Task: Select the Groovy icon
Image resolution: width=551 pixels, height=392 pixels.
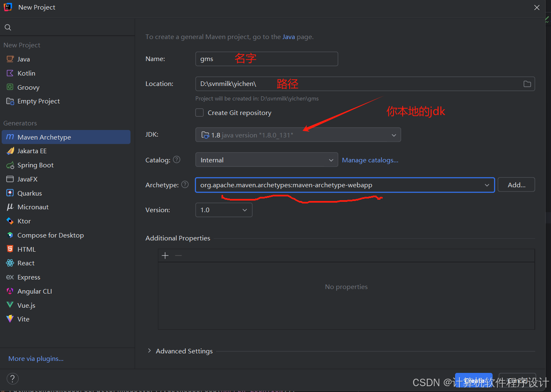Action: click(x=10, y=87)
